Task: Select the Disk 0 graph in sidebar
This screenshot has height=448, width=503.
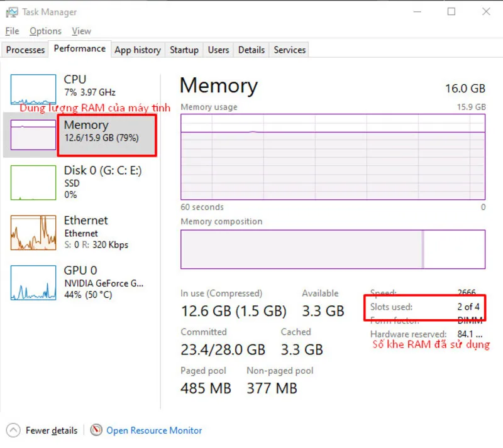Action: 33,182
